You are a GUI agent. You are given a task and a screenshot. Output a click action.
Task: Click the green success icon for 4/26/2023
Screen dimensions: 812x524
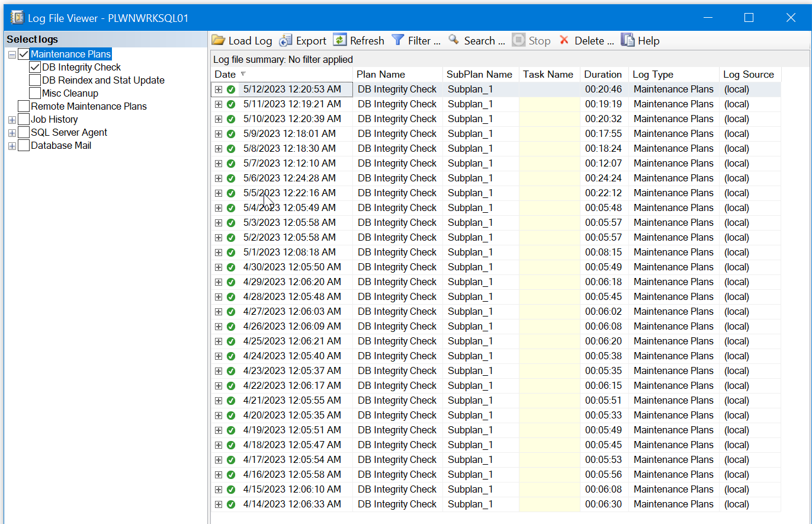click(x=231, y=327)
